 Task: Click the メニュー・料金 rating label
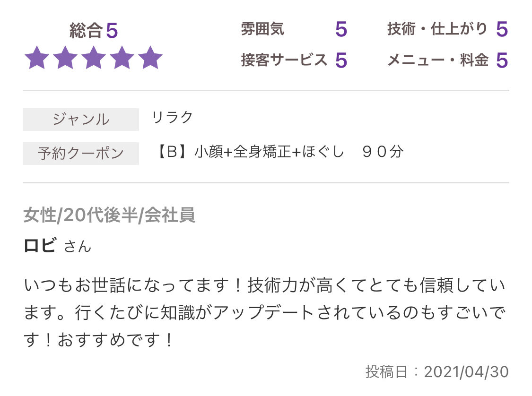tap(438, 60)
